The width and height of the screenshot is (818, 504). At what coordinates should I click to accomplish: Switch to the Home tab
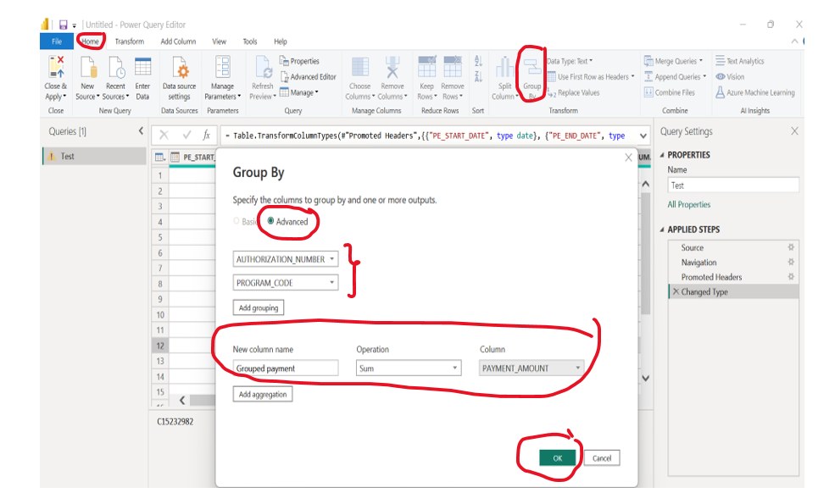pos(90,42)
